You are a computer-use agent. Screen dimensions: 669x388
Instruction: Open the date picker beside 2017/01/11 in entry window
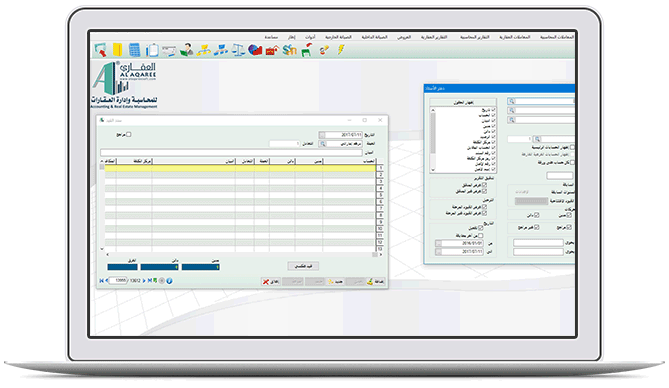pyautogui.click(x=322, y=135)
